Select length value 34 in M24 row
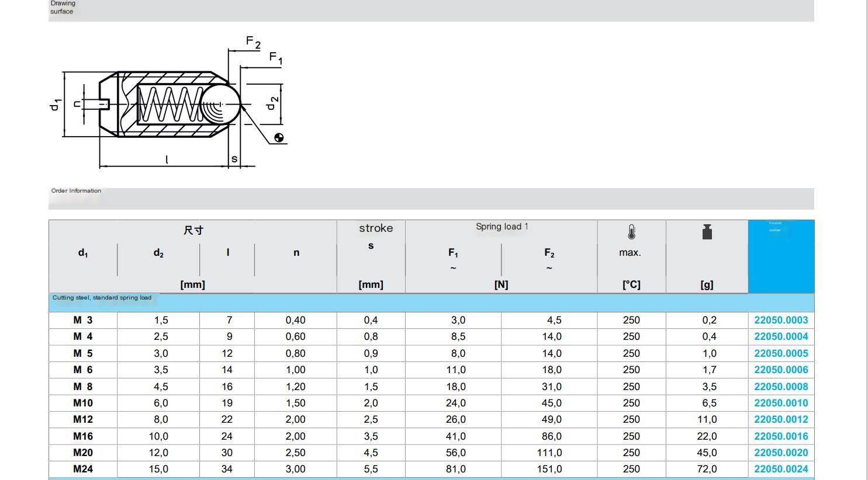 [x=227, y=469]
